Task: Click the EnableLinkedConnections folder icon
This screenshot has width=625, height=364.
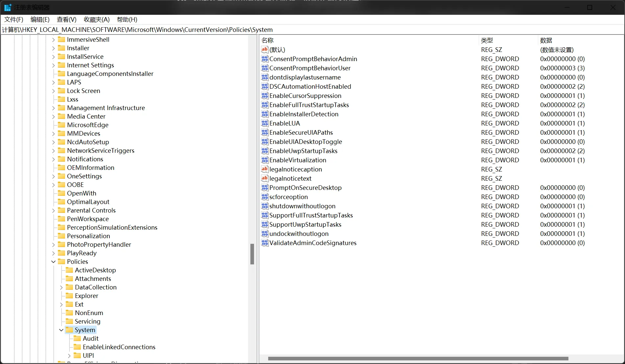Action: tap(77, 347)
